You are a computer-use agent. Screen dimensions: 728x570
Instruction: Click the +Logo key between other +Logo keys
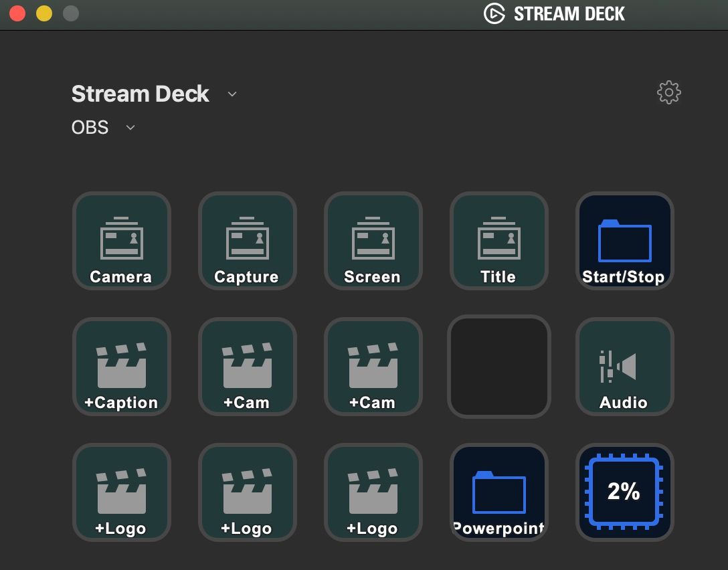[x=247, y=492]
